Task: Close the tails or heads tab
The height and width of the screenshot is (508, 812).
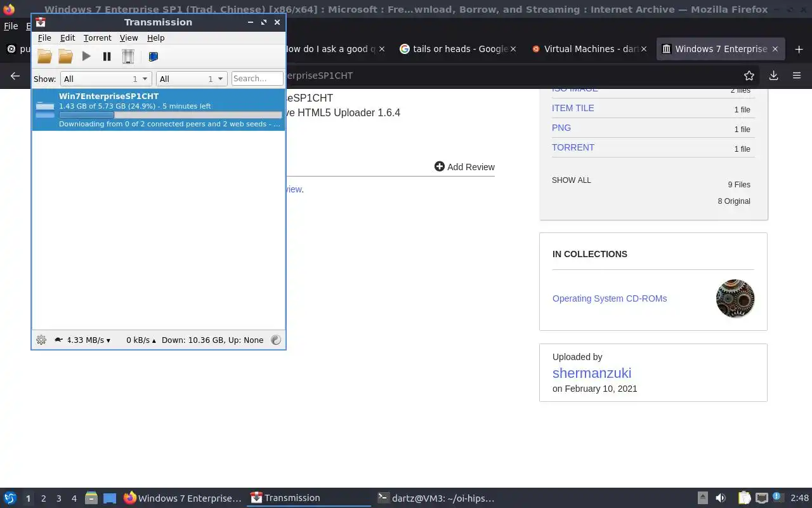Action: coord(513,49)
